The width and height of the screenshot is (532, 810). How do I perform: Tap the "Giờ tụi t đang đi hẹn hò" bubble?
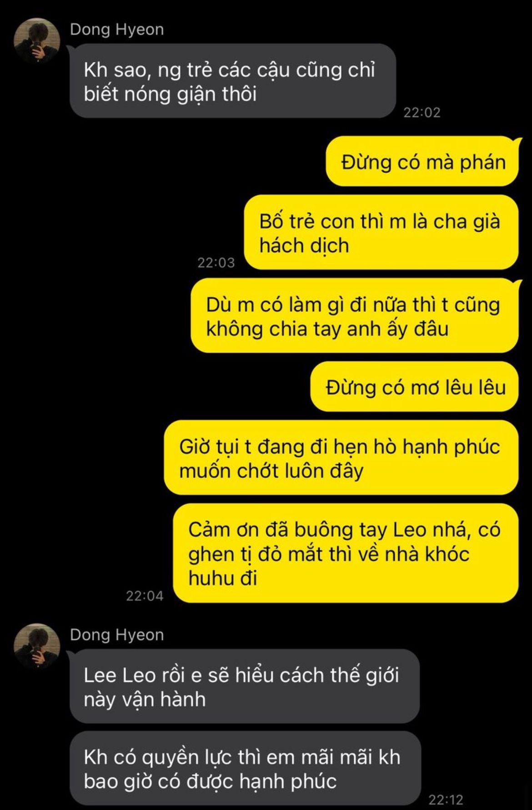[x=341, y=457]
